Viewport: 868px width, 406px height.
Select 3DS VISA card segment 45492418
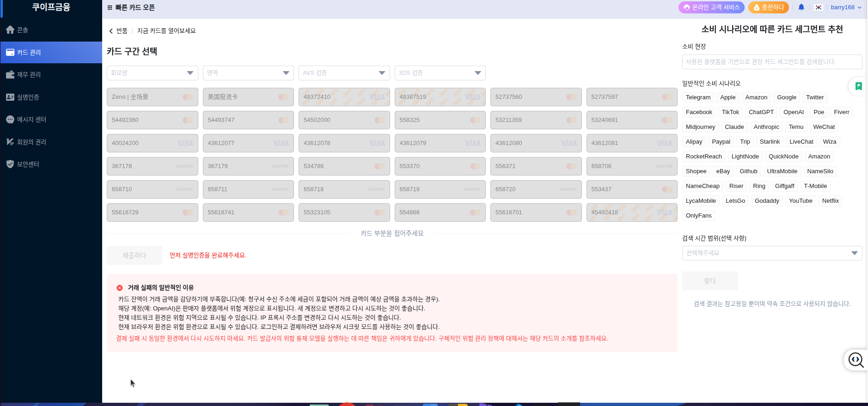pyautogui.click(x=632, y=212)
